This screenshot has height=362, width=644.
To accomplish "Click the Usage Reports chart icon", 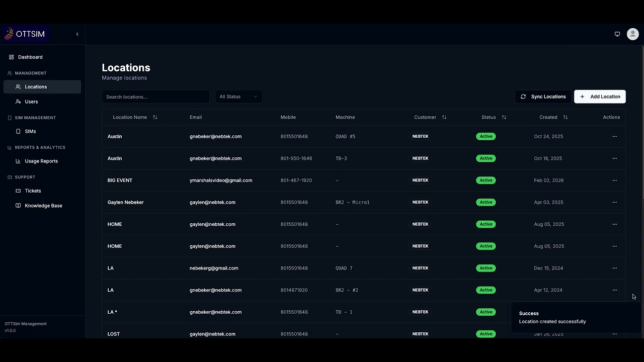I will point(18,161).
